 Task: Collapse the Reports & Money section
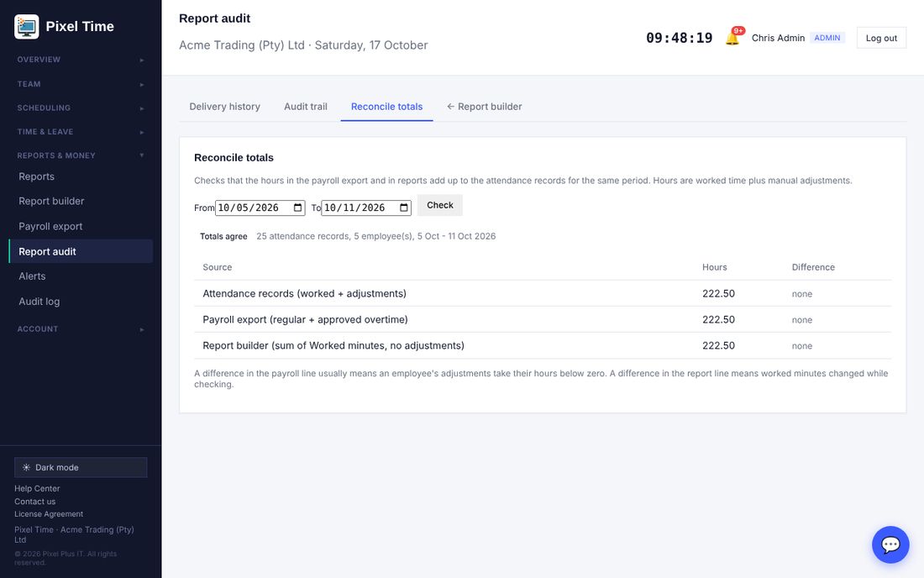(81, 155)
